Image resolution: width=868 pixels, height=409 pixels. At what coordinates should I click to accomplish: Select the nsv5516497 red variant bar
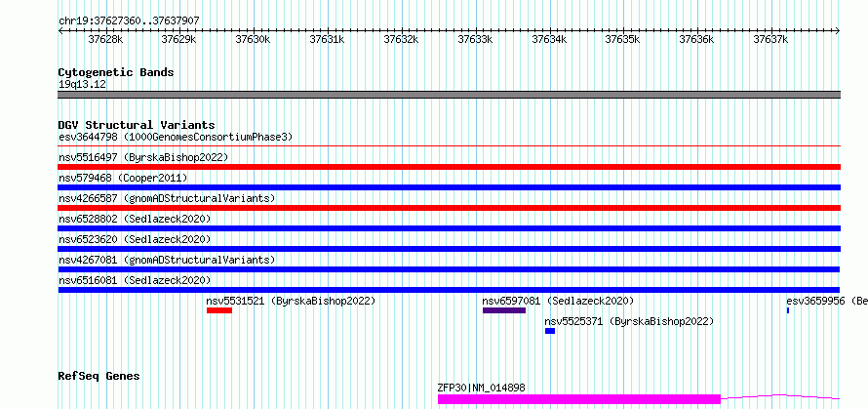pyautogui.click(x=449, y=167)
